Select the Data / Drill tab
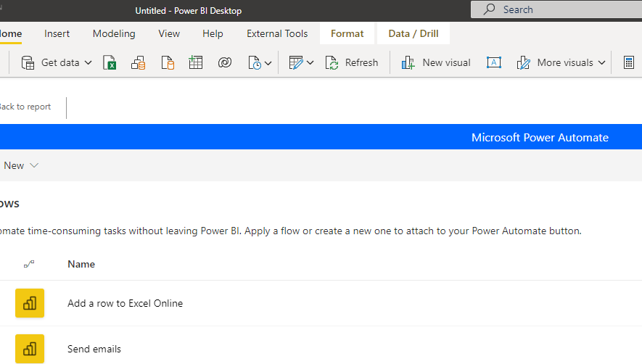Screen dimensions: 642x364 [413, 33]
